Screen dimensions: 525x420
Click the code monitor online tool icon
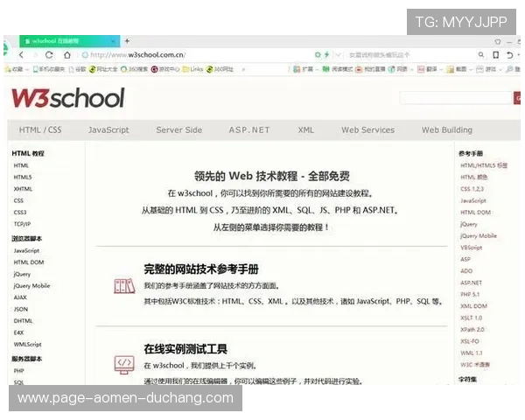point(124,365)
